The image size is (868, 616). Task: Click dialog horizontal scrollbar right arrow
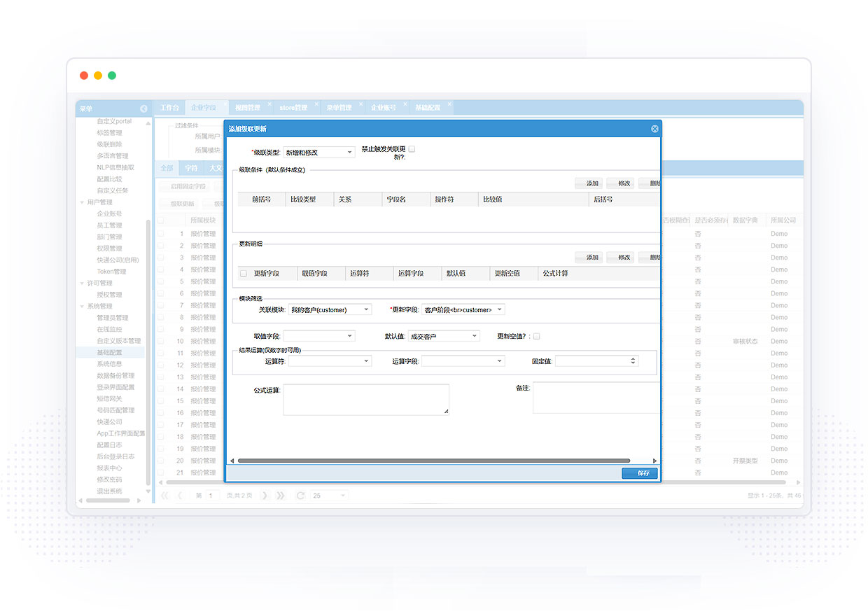[x=655, y=461]
